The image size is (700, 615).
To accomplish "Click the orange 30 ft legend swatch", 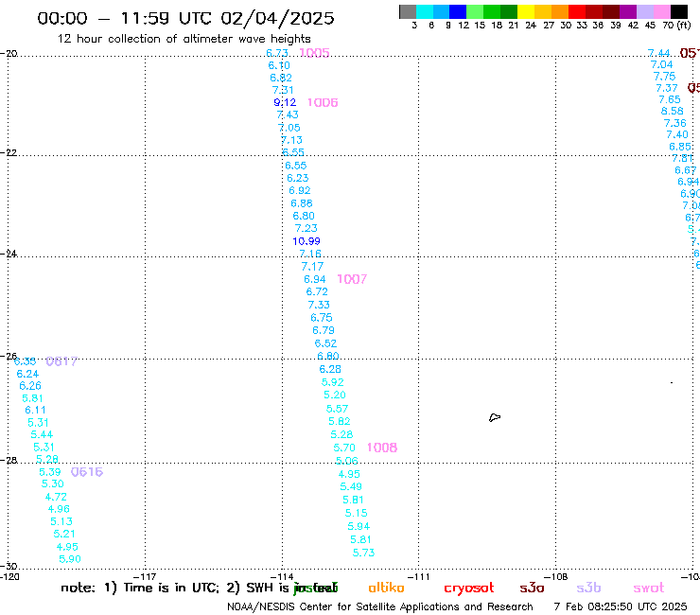I will [560, 11].
